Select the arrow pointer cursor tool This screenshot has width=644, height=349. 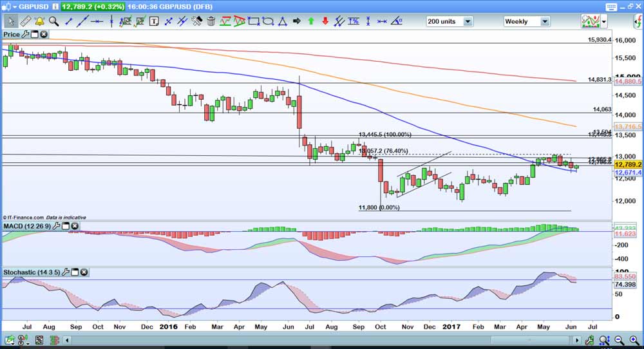[11, 21]
